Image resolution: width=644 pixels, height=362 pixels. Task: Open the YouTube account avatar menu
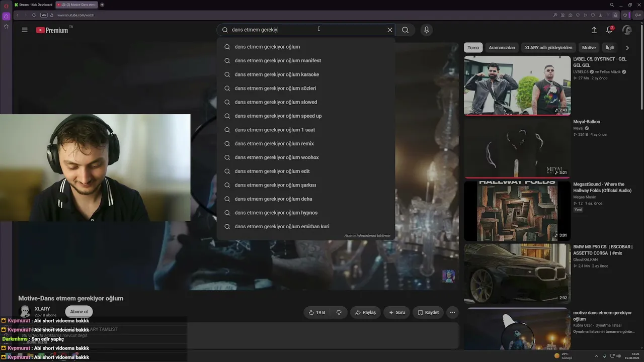(627, 30)
